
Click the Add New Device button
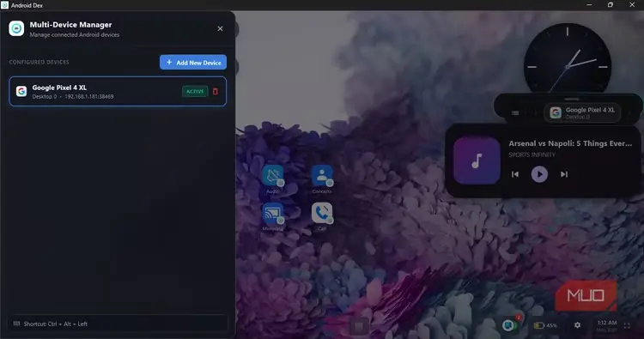(193, 63)
